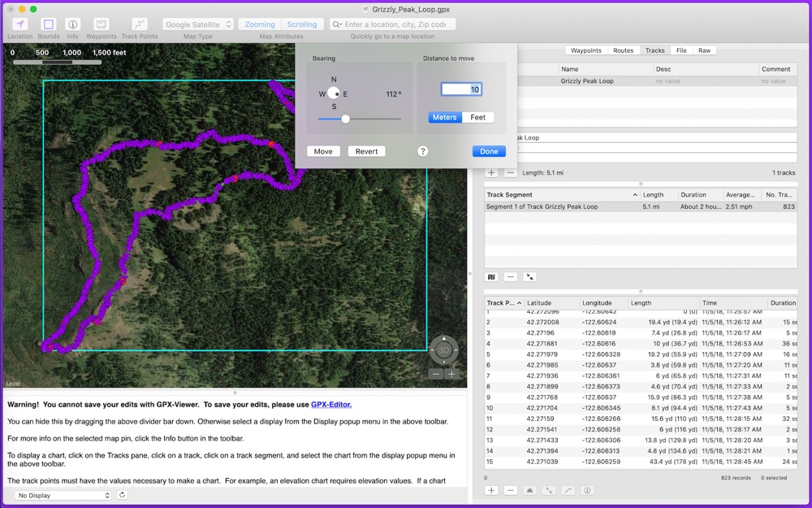Click the bearing slider knob

pyautogui.click(x=345, y=119)
